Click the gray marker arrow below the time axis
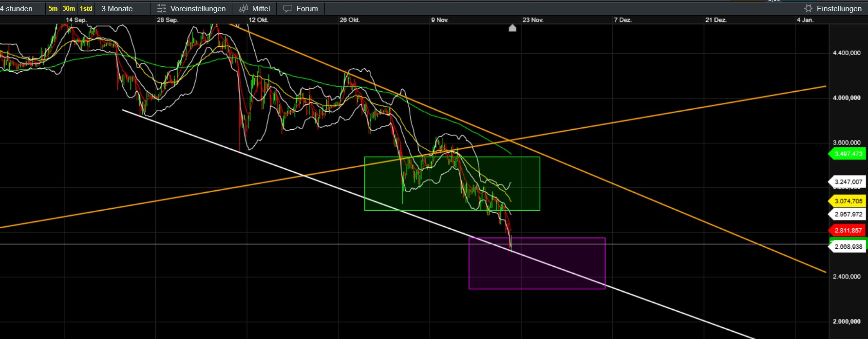 coord(512,28)
